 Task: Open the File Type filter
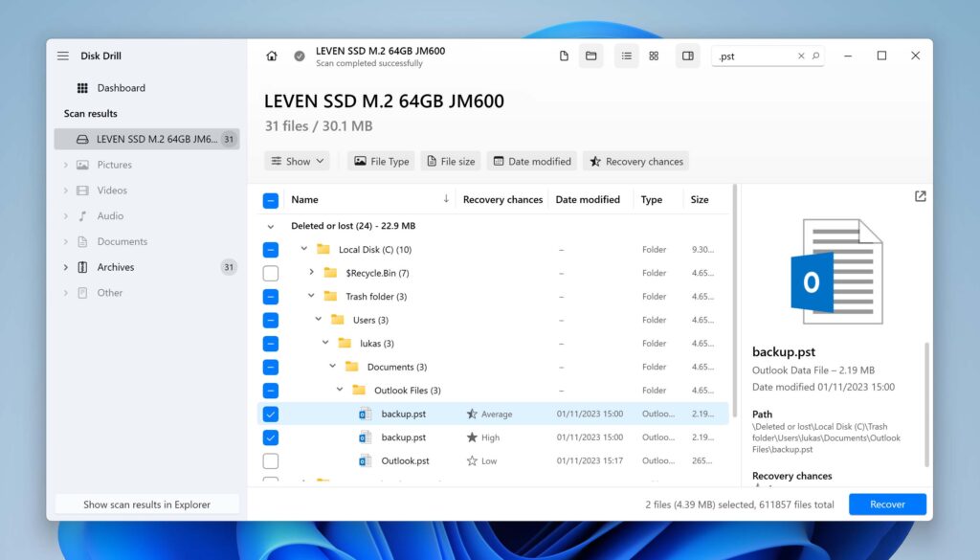[380, 161]
